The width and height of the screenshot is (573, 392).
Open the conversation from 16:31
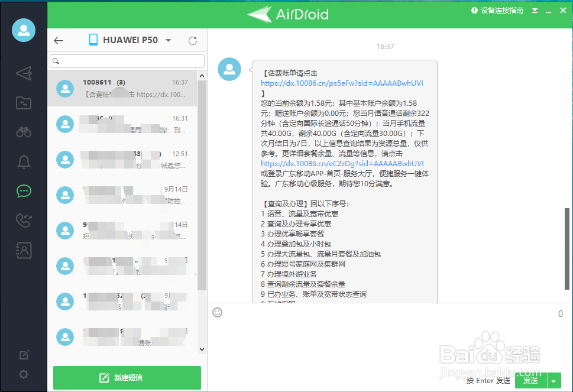tap(122, 124)
